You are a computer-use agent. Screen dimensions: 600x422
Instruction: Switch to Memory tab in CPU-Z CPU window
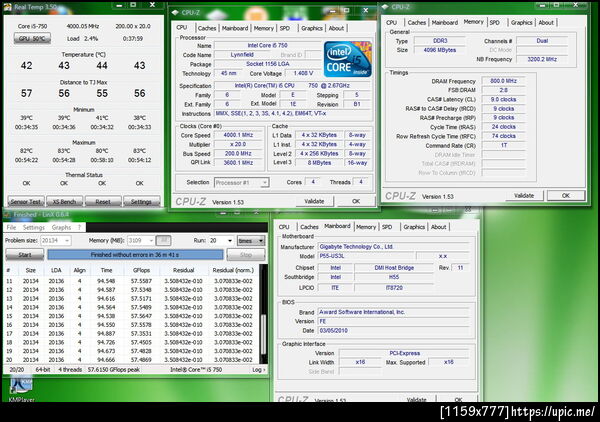click(x=264, y=28)
